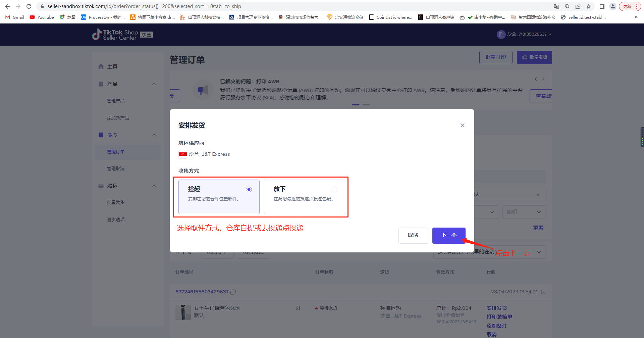Close the 安排发货 dialog with X
The width and height of the screenshot is (644, 338).
[462, 125]
